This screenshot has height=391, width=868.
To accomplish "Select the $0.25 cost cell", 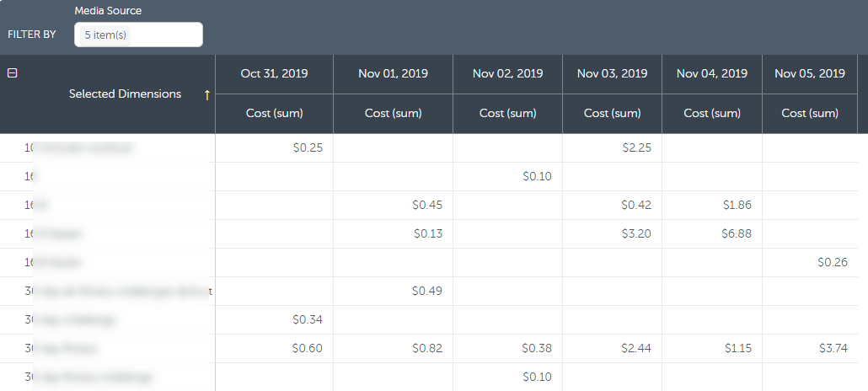I will point(307,147).
